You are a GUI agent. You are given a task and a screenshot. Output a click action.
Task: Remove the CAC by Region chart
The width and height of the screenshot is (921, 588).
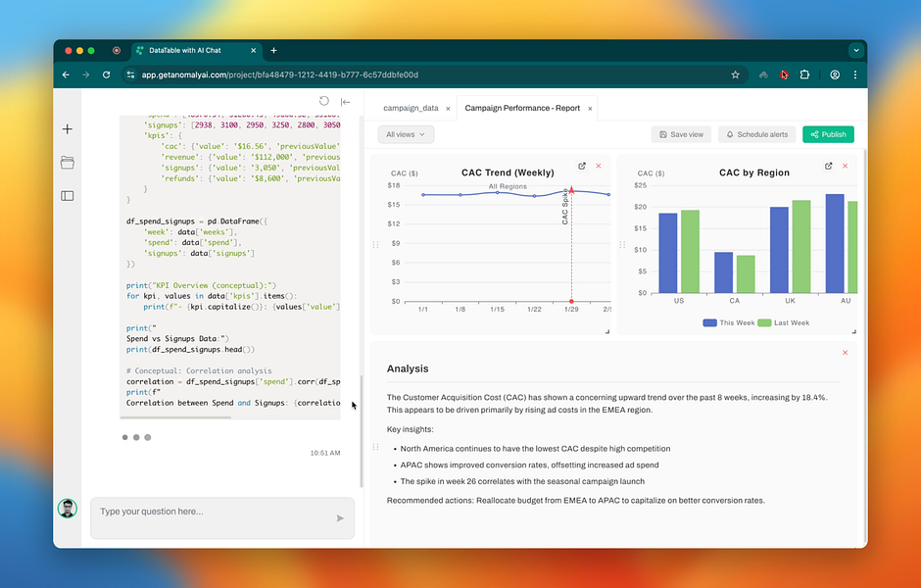846,167
